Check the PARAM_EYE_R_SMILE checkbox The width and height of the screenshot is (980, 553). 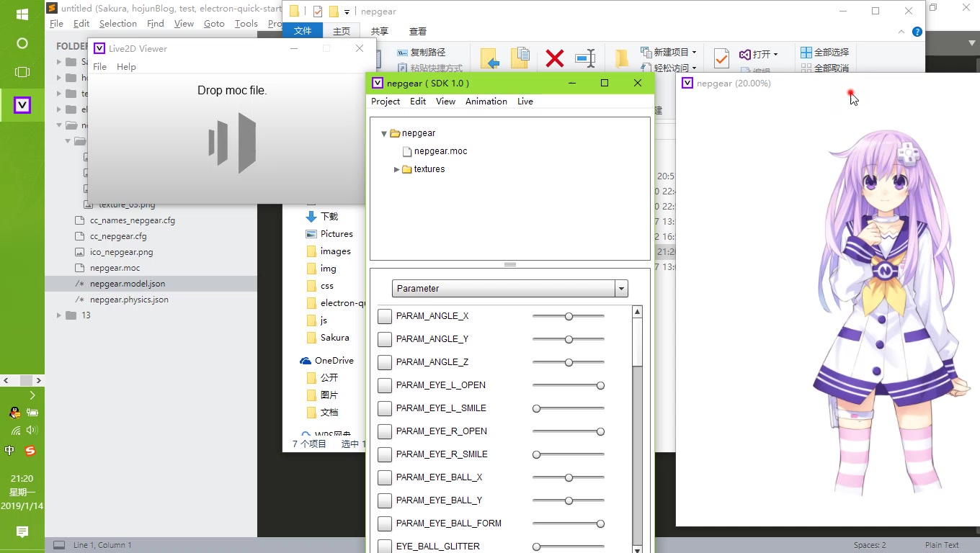[x=385, y=454]
